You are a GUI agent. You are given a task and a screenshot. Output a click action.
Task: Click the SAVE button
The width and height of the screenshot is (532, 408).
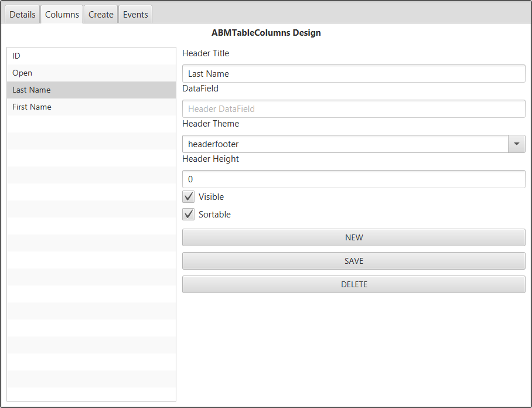(353, 261)
